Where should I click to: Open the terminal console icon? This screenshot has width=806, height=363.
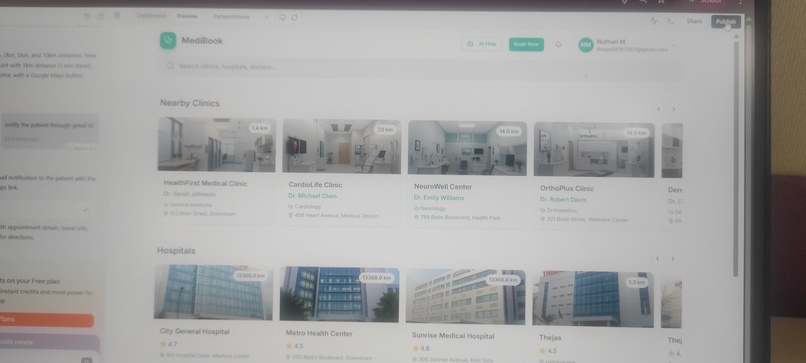point(670,21)
